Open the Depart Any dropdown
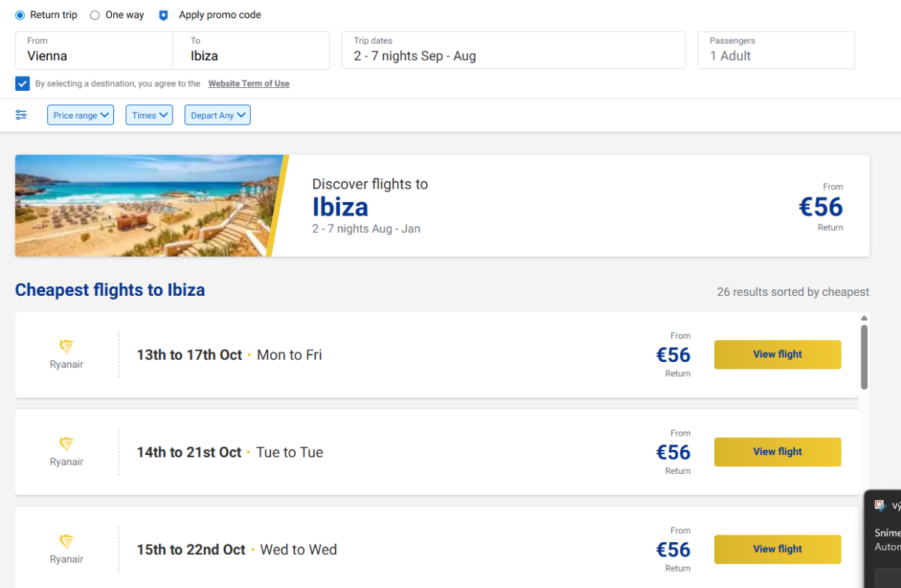The width and height of the screenshot is (901, 588). pyautogui.click(x=217, y=115)
